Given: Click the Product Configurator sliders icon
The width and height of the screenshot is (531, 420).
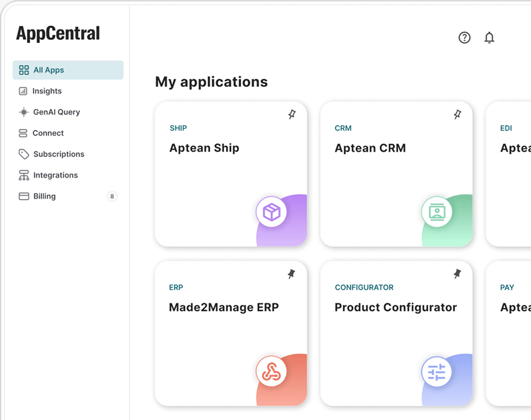Looking at the screenshot, I should (x=438, y=371).
